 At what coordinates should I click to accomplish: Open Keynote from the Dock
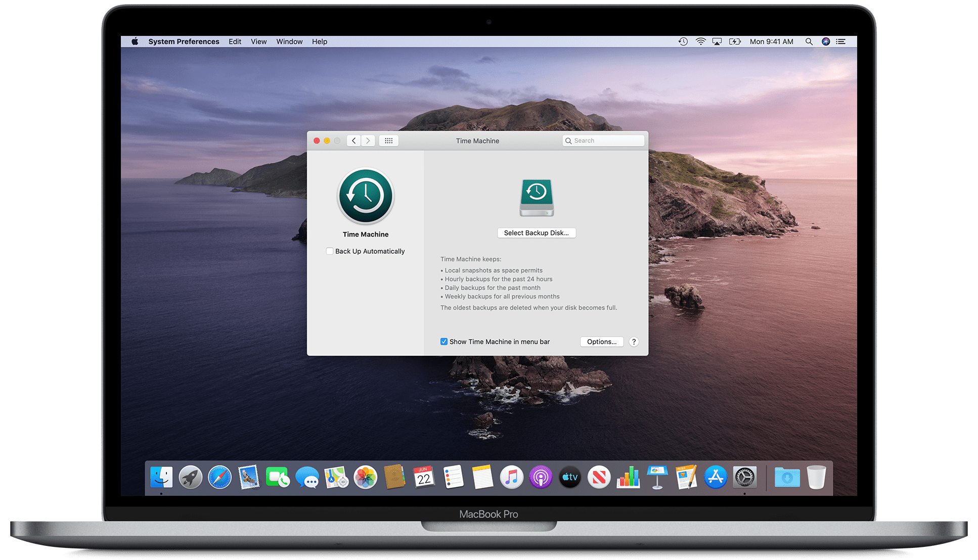(x=657, y=477)
